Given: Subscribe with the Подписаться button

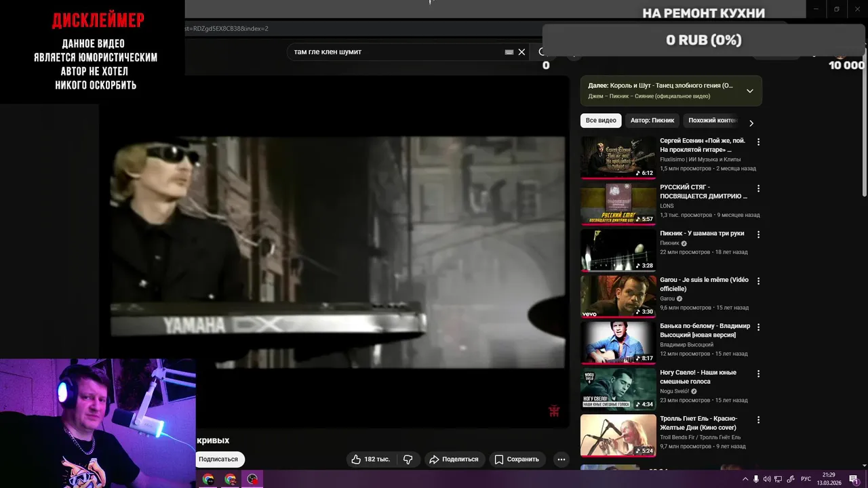Looking at the screenshot, I should pos(218,460).
